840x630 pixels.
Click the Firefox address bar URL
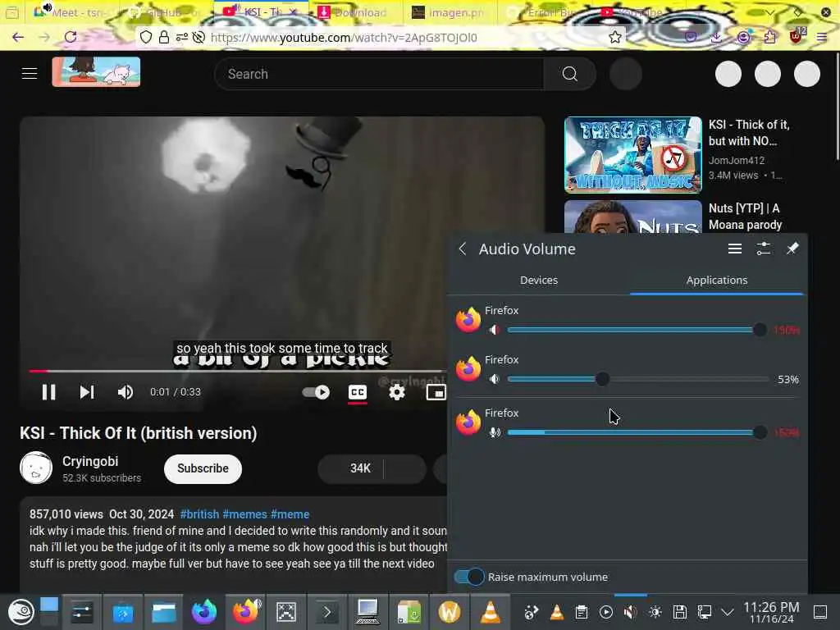(344, 38)
